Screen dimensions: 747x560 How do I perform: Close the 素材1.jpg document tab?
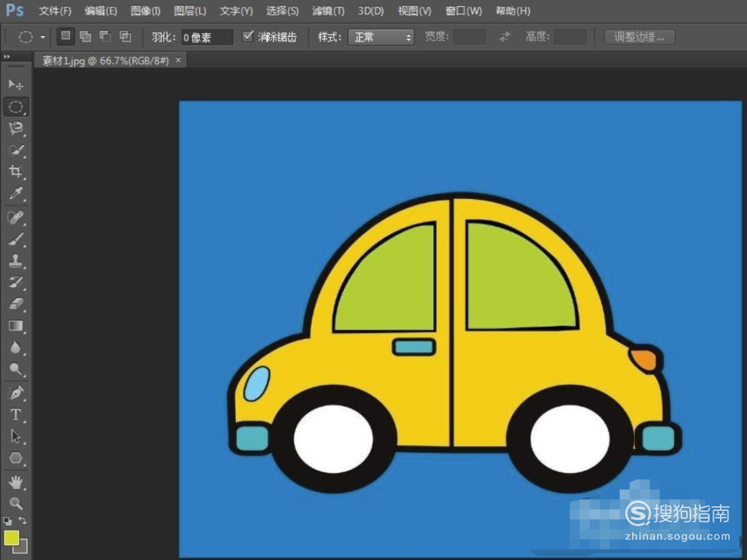pos(178,60)
